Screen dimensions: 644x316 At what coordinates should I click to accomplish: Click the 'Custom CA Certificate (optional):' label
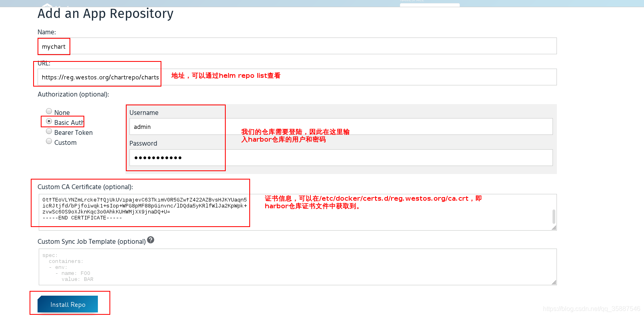tap(85, 187)
